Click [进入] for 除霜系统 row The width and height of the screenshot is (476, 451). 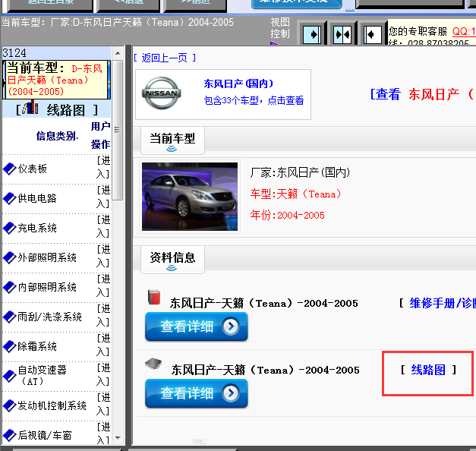103,345
